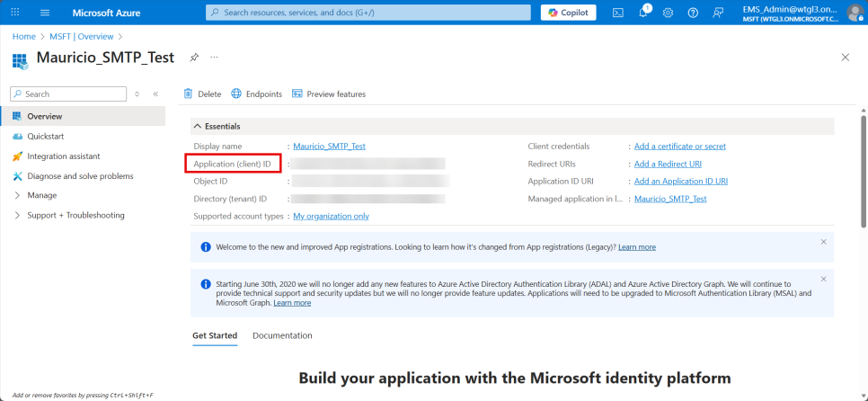The image size is (868, 401).
Task: Click Add a Redirect URI link
Action: point(668,164)
